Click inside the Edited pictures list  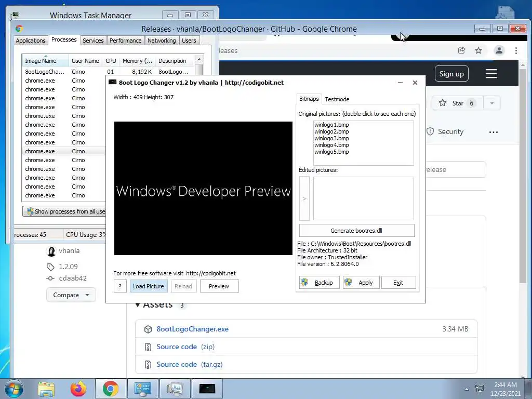(363, 198)
